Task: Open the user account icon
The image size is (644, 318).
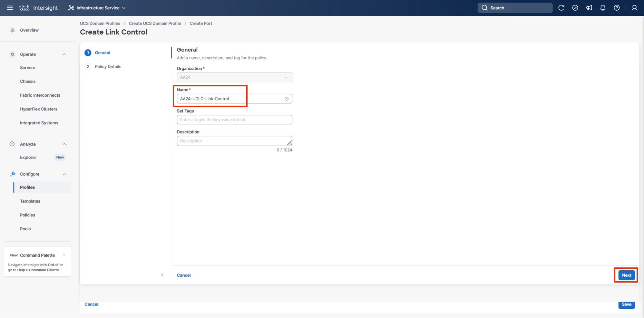Action: pos(634,8)
